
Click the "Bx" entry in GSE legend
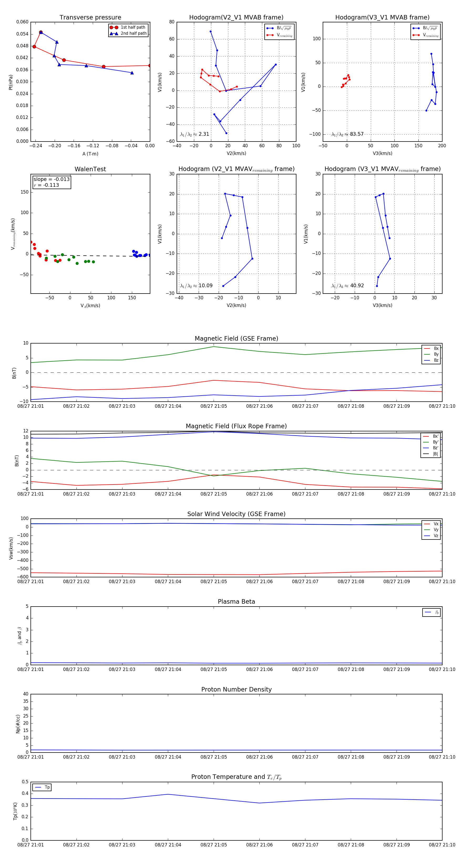coord(431,349)
